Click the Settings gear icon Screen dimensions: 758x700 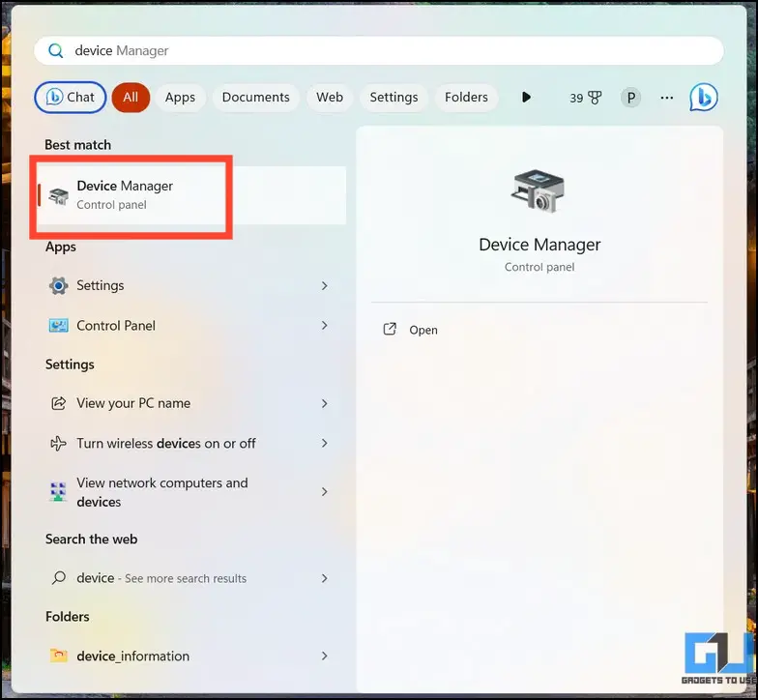(x=58, y=286)
